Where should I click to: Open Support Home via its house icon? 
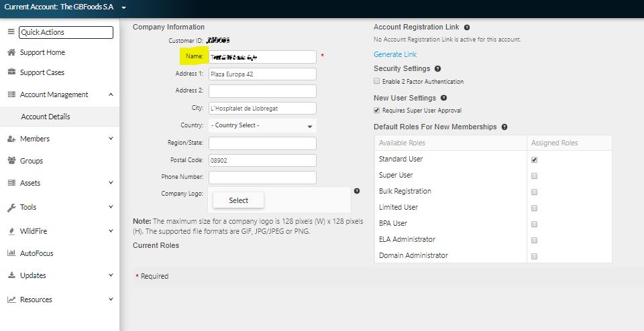(x=11, y=52)
